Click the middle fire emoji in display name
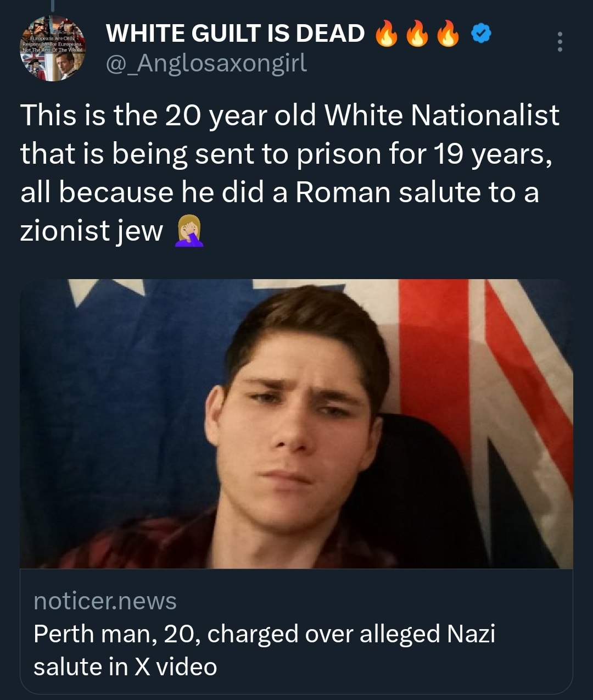The image size is (593, 700). coord(417,35)
